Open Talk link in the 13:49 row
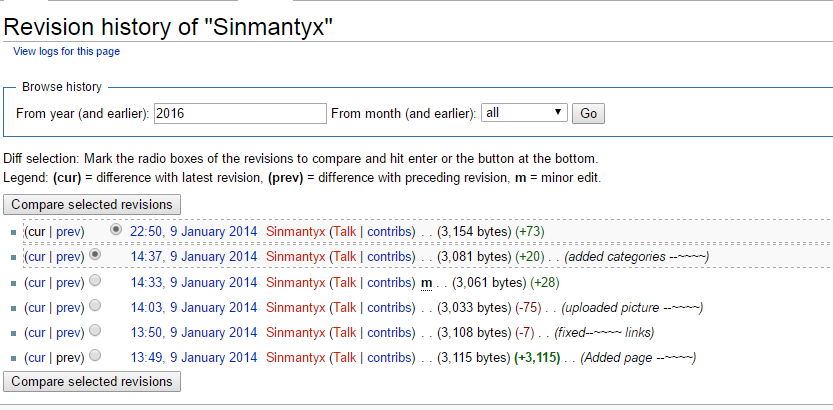This screenshot has width=833, height=410. click(345, 357)
